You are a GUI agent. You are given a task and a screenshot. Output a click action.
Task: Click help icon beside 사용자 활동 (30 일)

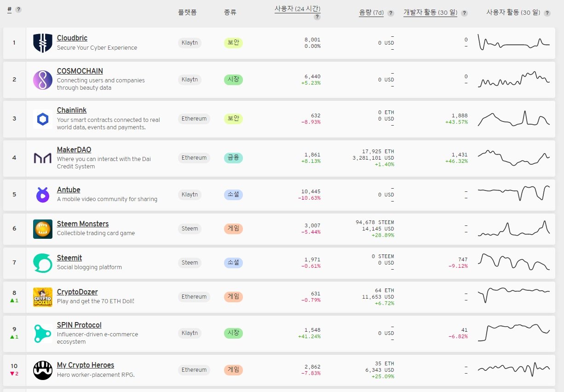(x=547, y=13)
